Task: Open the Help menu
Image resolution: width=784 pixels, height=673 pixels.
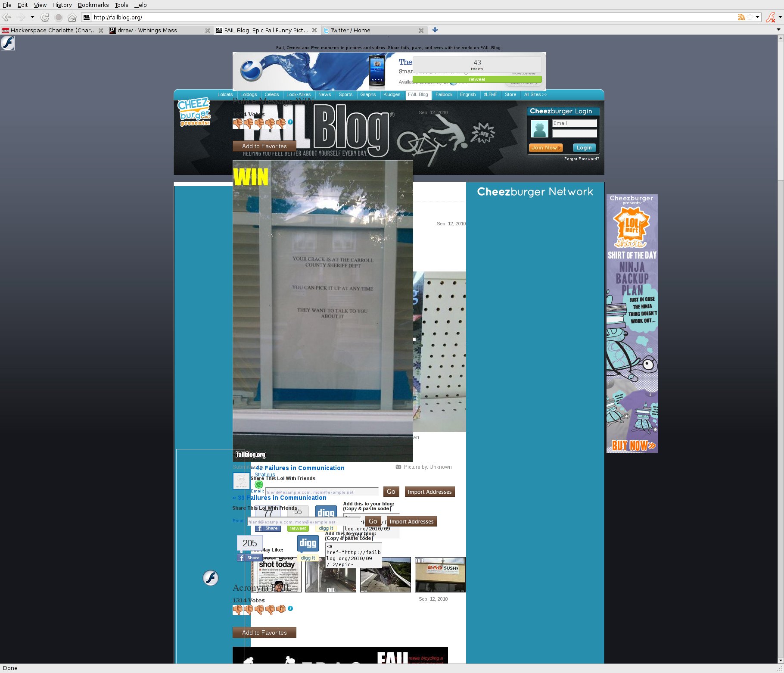Action: (140, 5)
